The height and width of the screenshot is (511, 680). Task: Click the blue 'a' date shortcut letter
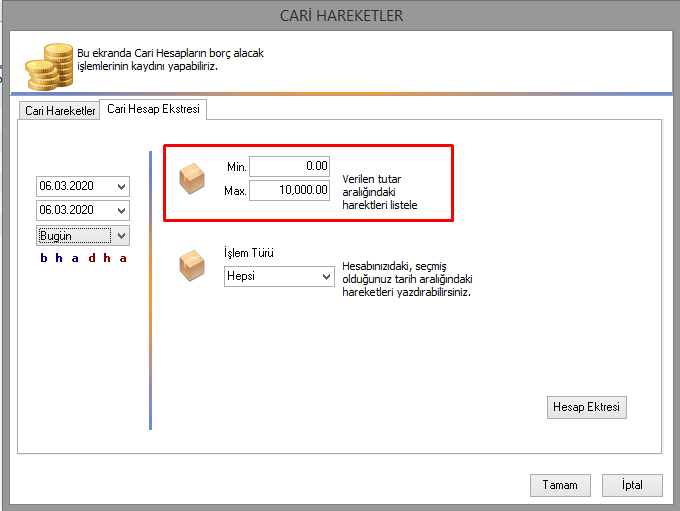(75, 258)
